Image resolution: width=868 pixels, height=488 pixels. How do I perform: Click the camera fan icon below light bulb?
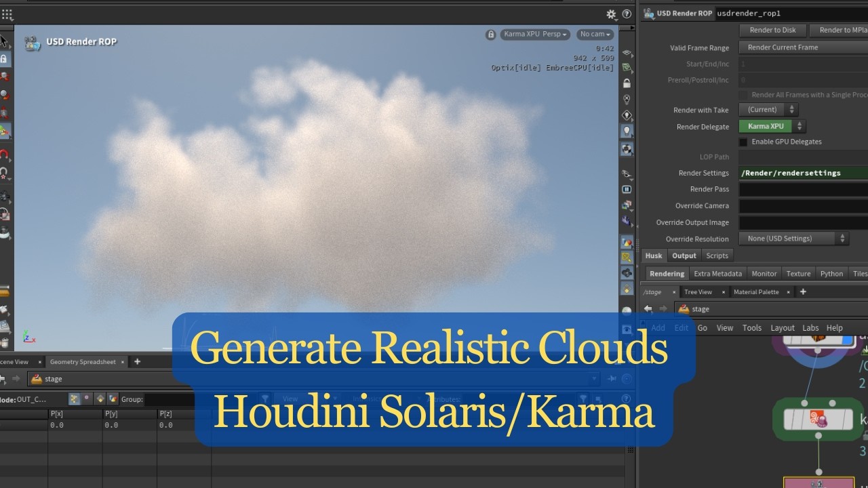(x=627, y=149)
